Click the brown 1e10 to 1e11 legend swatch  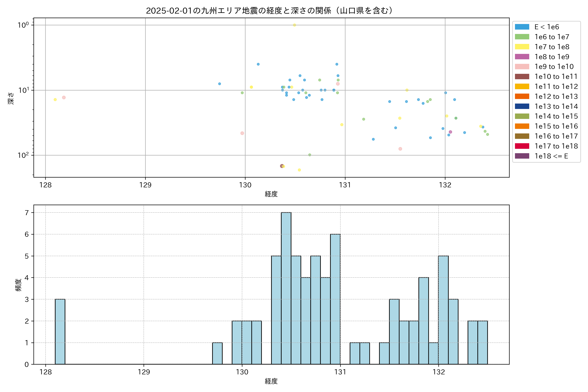point(522,76)
